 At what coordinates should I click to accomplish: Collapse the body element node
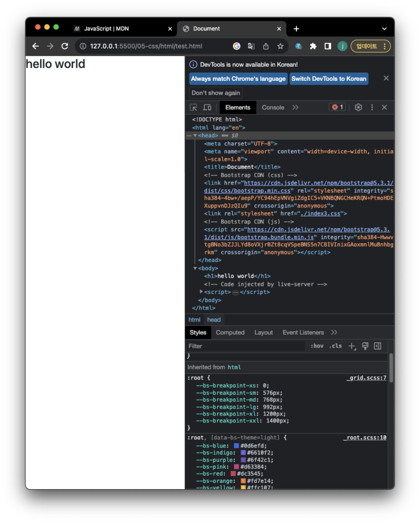[x=195, y=268]
